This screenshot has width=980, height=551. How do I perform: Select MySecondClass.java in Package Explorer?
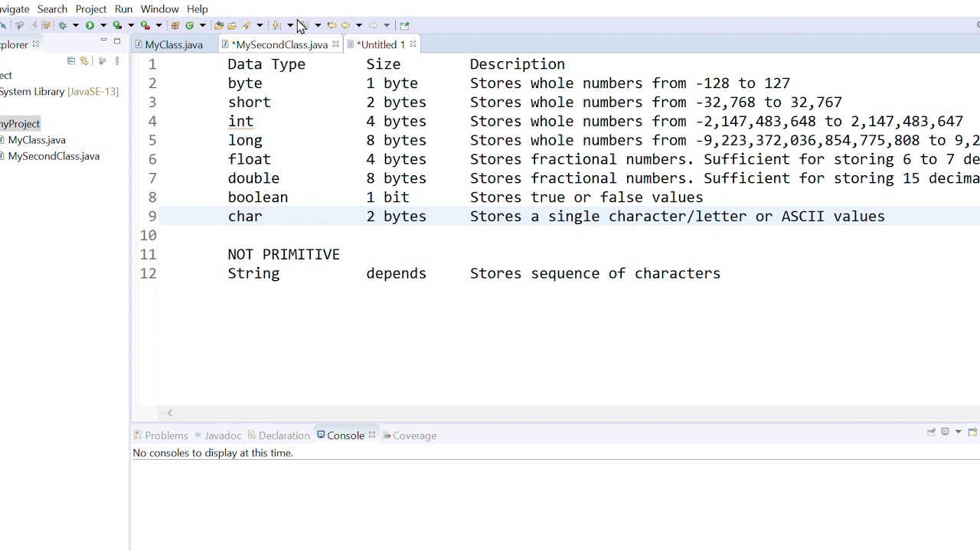coord(54,156)
